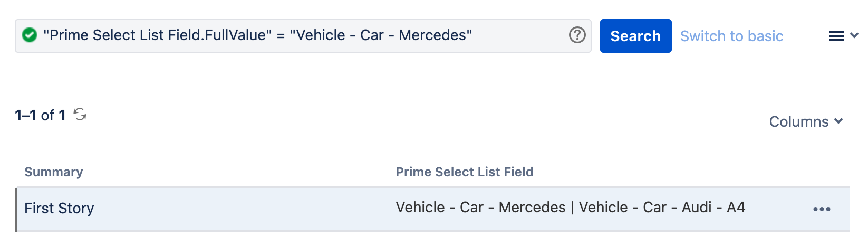
Task: Click the green valid query checkmark icon
Action: (30, 35)
